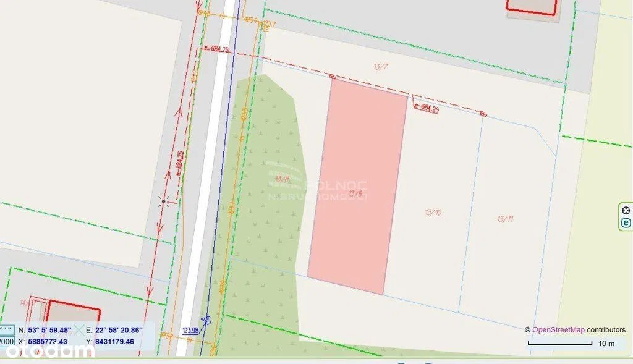Click the red building outline at top right
This screenshot has width=633, height=364.
(532, 7)
